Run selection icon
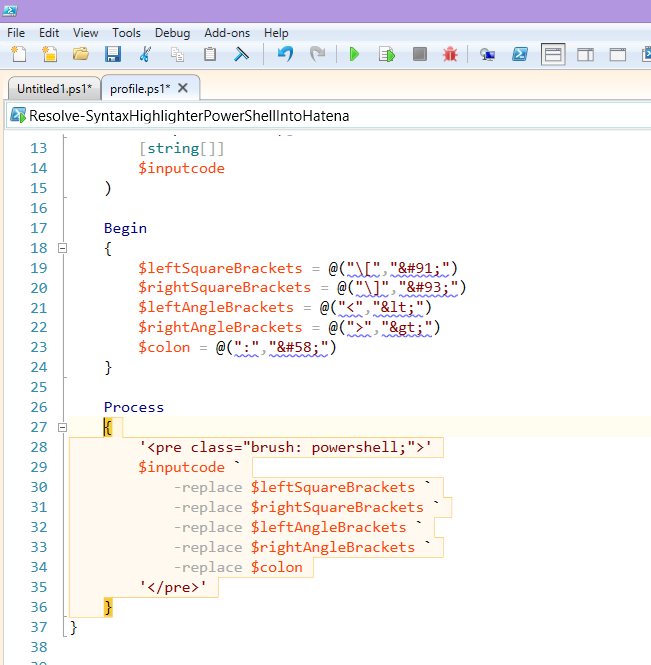This screenshot has height=665, width=651. point(387,54)
